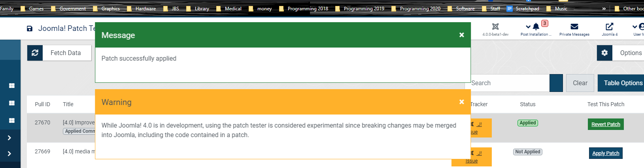The width and height of the screenshot is (644, 168).
Task: Expand the Post Installation dropdown chevron
Action: pos(528,27)
